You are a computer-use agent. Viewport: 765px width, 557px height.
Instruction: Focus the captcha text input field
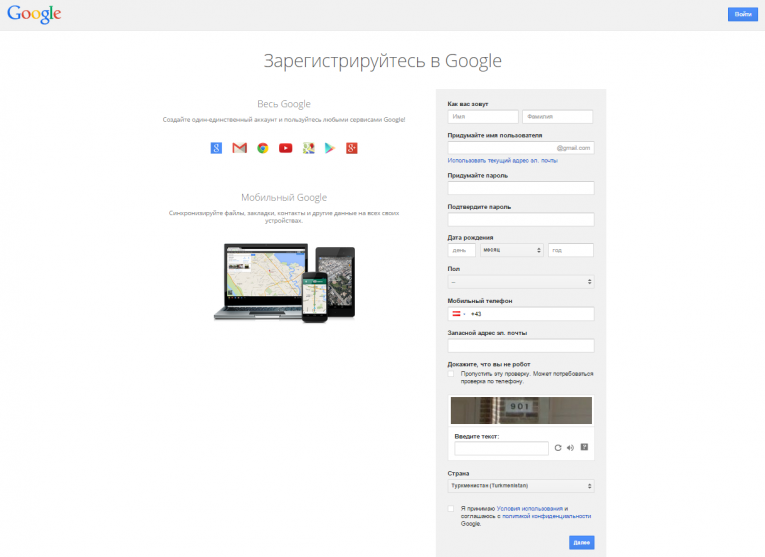pyautogui.click(x=502, y=448)
